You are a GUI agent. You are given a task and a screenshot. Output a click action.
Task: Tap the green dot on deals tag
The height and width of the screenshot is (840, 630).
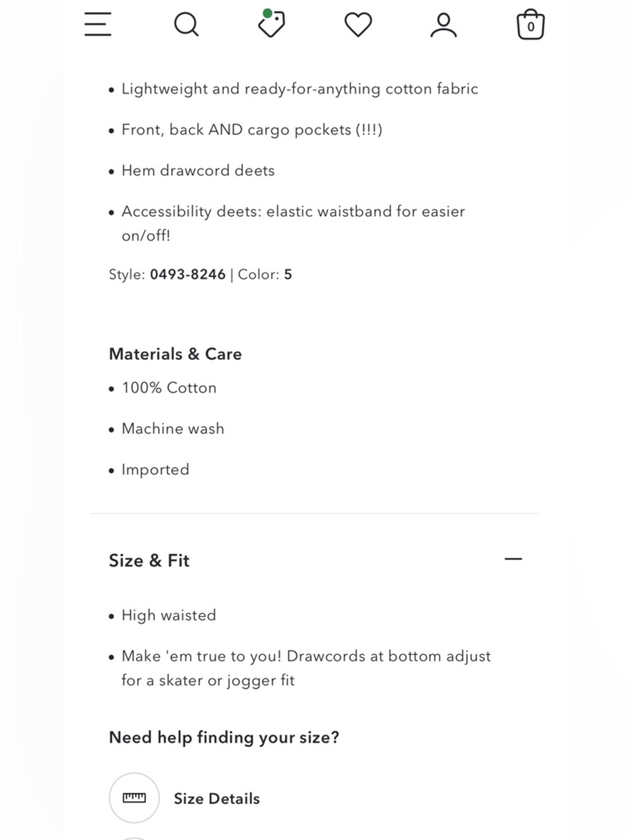pyautogui.click(x=268, y=13)
